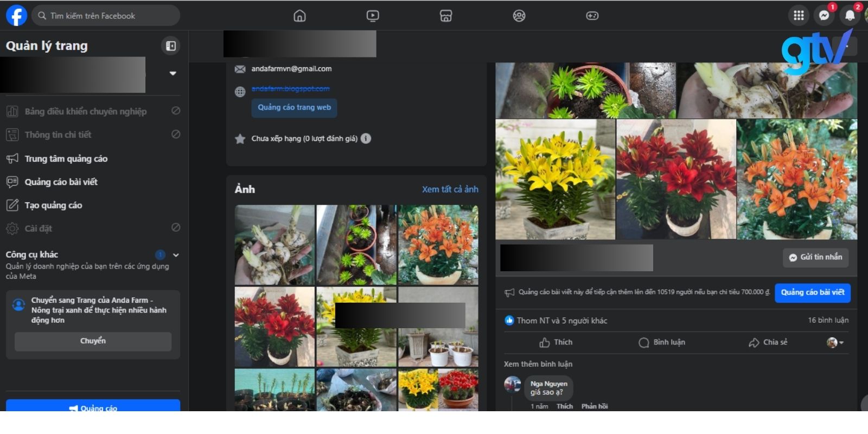Collapse the Quản lý trang sidebar panel
The height and width of the screenshot is (434, 868).
[171, 46]
